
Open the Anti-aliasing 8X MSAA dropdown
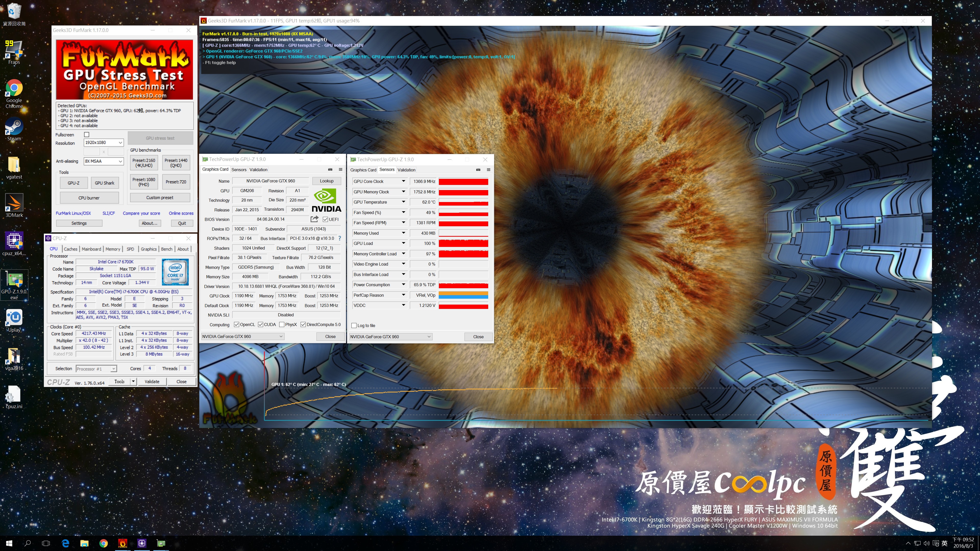tap(103, 161)
